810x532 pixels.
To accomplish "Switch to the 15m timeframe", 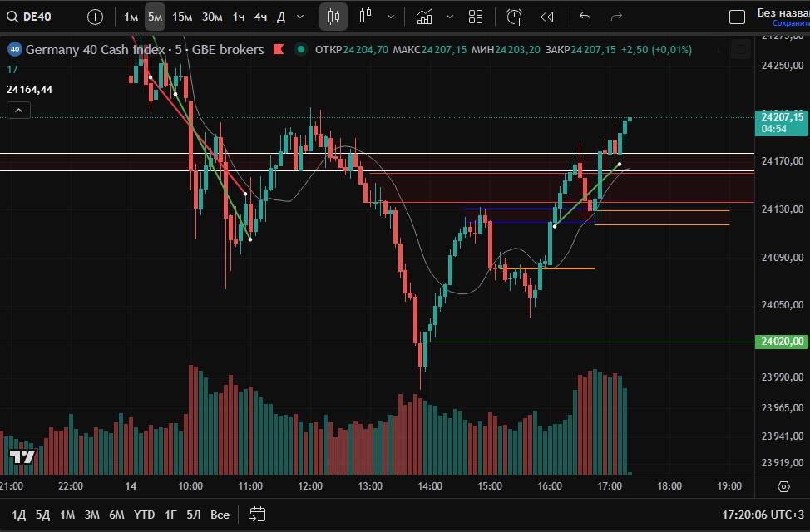I will [x=182, y=17].
